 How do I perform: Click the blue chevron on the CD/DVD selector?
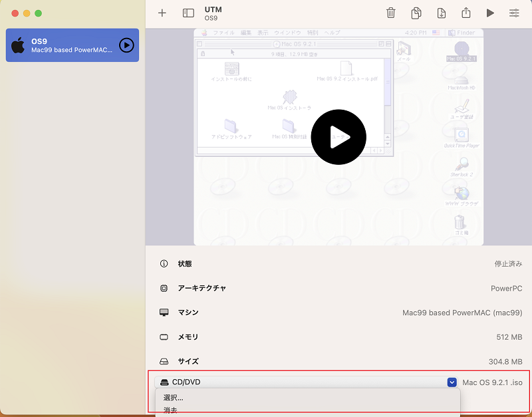click(452, 382)
